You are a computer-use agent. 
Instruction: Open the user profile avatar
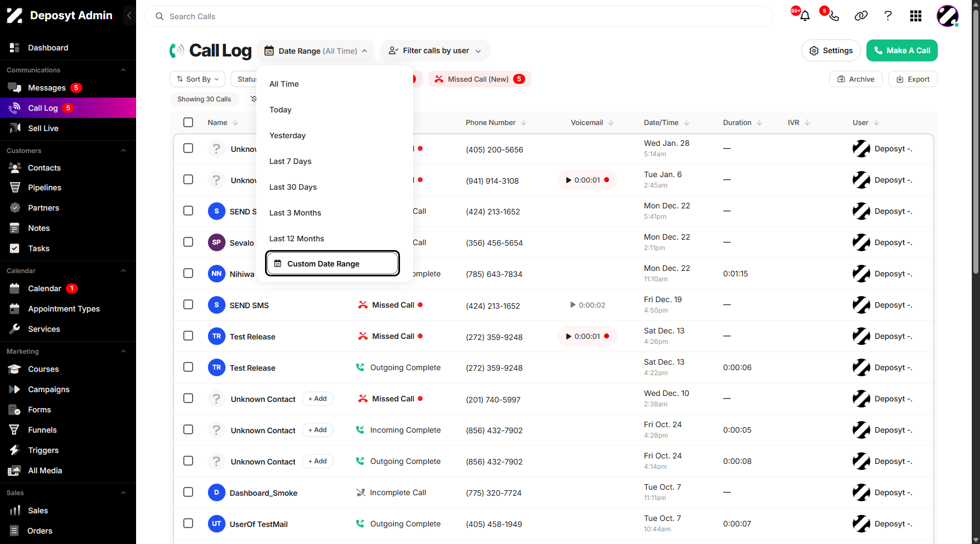[x=947, y=16]
